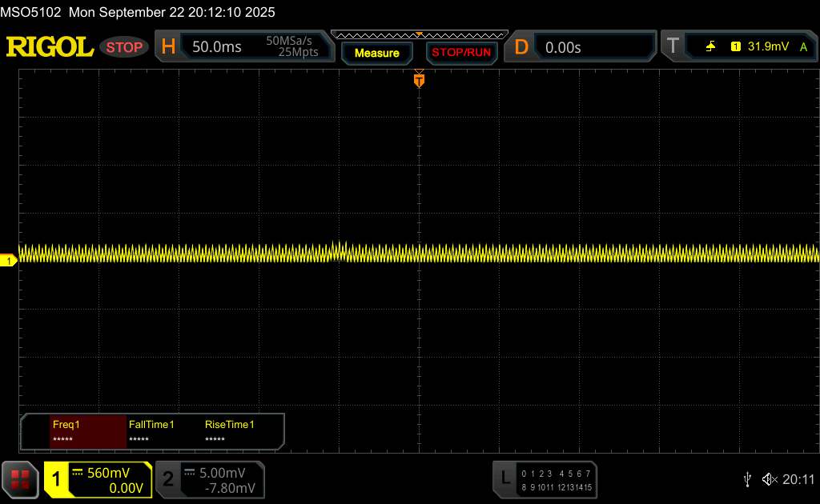
Task: Click the RIGOL logo
Action: tap(50, 47)
